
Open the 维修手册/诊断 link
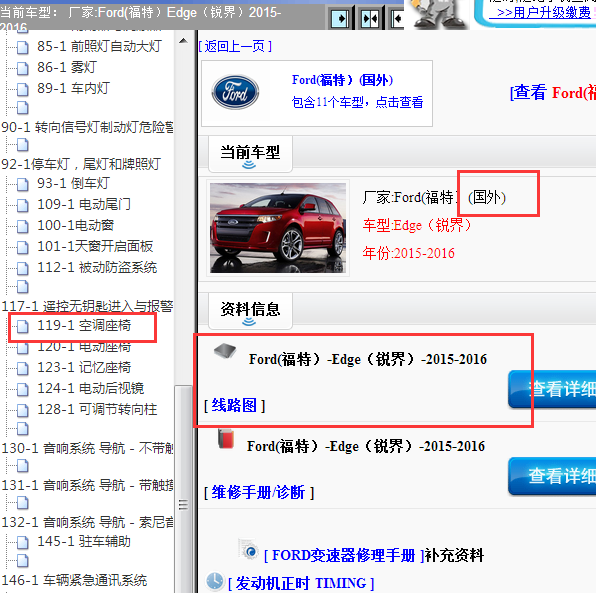(x=259, y=492)
